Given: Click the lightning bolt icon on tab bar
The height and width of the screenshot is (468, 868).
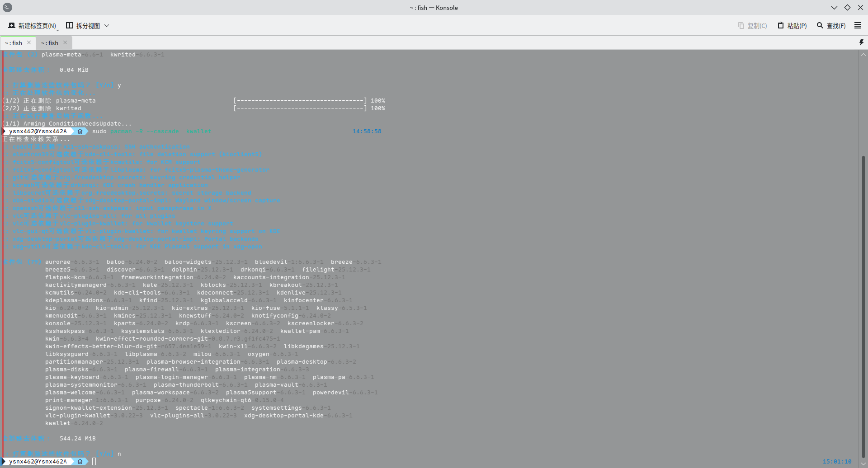Looking at the screenshot, I should coord(861,42).
